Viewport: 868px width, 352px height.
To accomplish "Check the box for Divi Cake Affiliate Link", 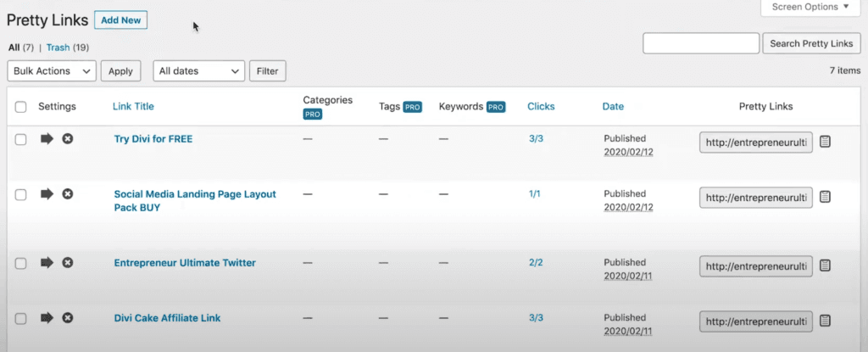I will pos(20,319).
